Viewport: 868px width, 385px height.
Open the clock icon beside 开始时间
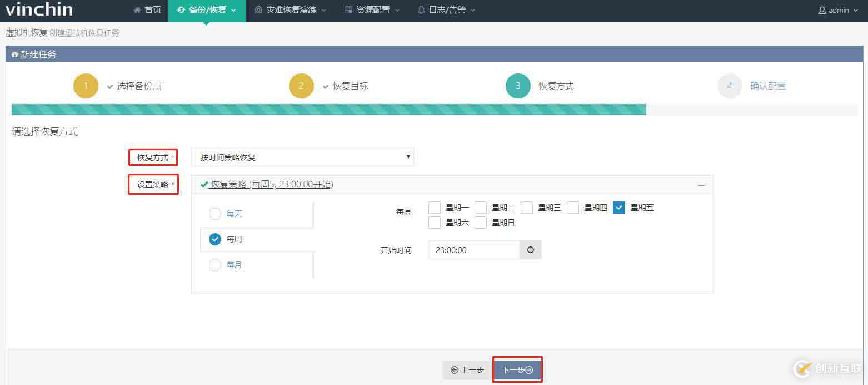(530, 250)
